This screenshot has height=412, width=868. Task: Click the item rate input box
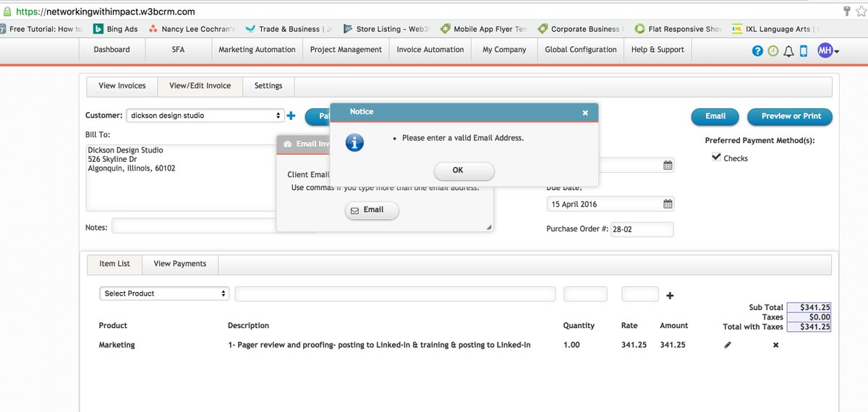(x=640, y=293)
